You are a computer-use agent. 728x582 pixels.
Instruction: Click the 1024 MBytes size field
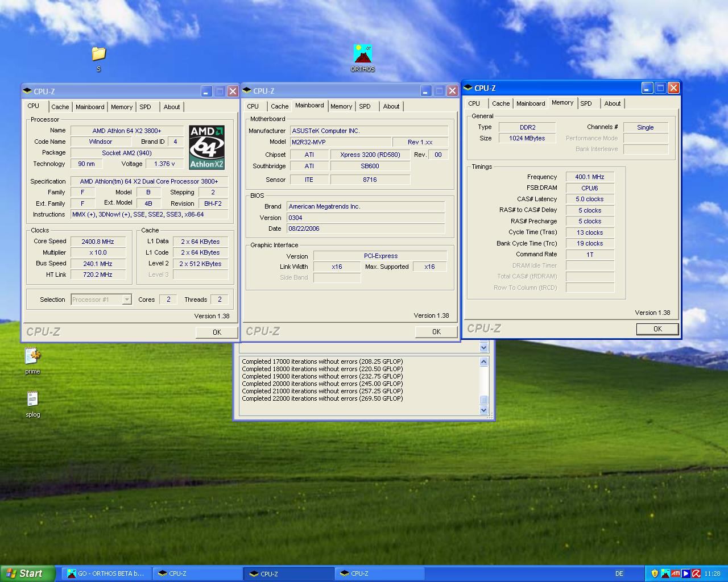[x=527, y=138]
